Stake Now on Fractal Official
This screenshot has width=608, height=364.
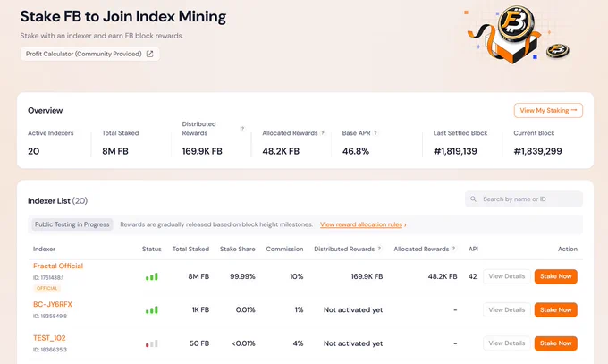click(x=555, y=276)
